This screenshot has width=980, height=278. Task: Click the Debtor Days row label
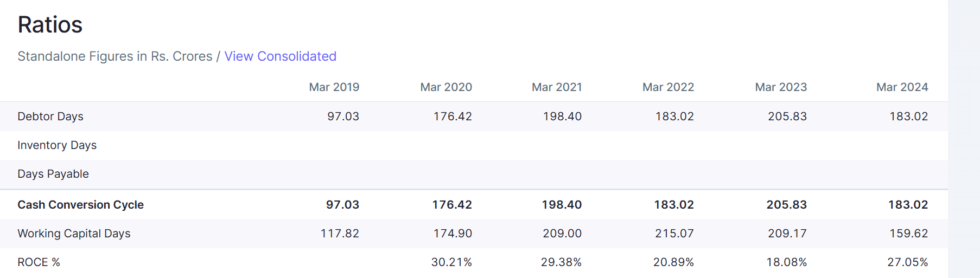(50, 117)
